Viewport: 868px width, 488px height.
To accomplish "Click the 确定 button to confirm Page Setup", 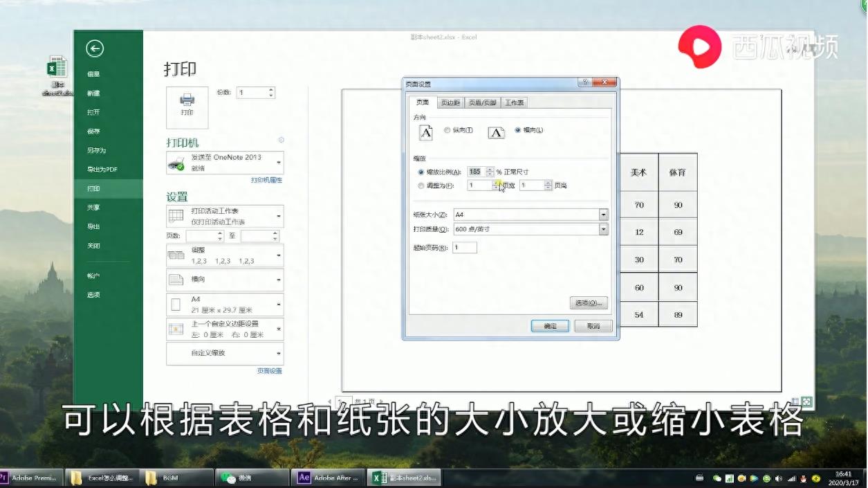I will click(549, 325).
